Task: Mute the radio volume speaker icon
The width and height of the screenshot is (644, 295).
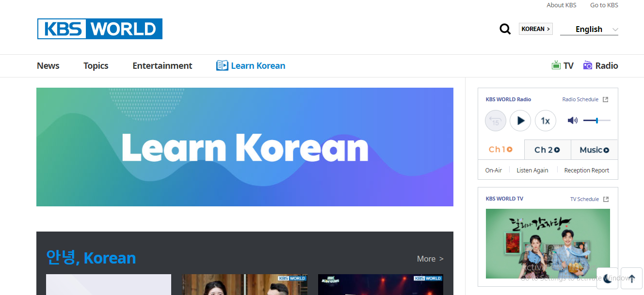Action: click(x=573, y=121)
